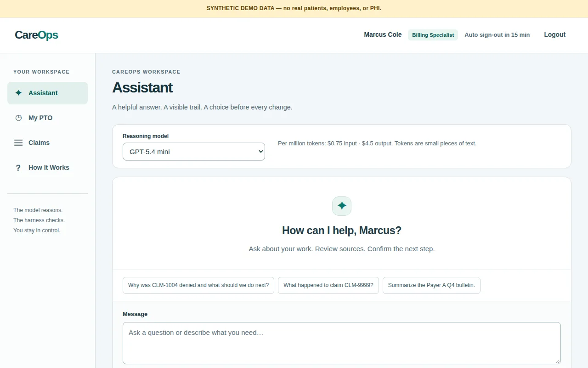
Task: Open the Claims section
Action: point(47,143)
